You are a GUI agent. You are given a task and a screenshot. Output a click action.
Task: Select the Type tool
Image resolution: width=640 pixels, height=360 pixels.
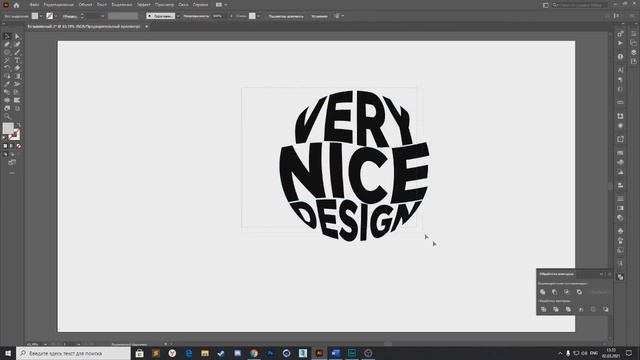[x=17, y=60]
